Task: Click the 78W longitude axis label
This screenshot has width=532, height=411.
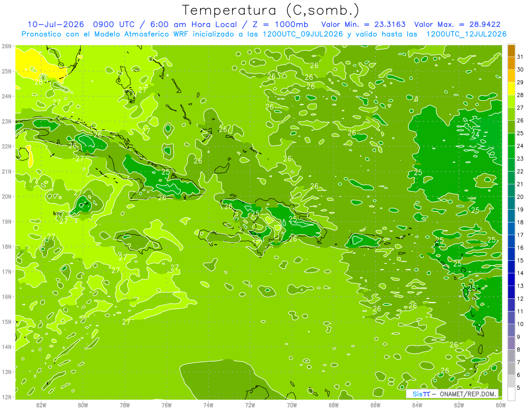Action: click(x=125, y=405)
